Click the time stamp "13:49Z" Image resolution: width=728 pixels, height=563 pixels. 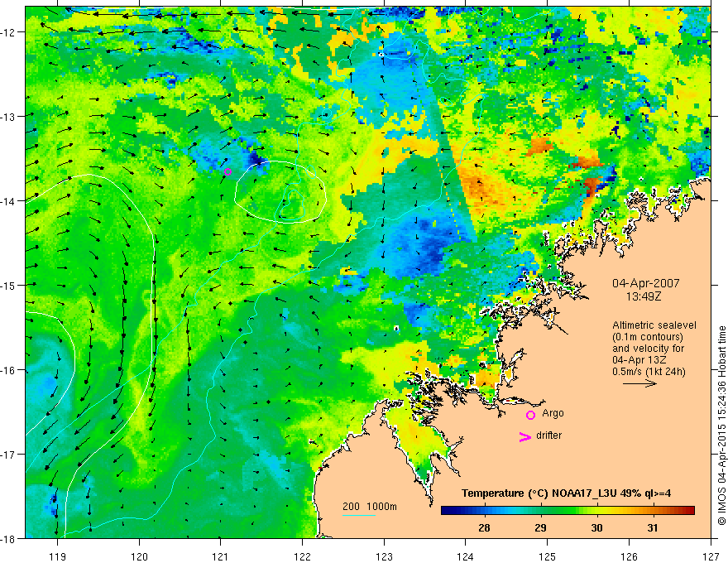[x=644, y=296]
